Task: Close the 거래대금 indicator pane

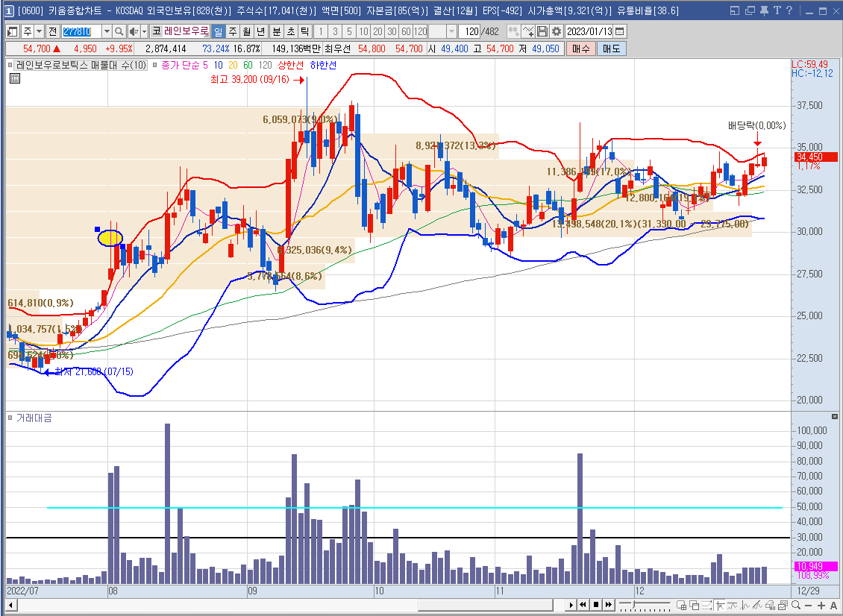Action: tap(834, 417)
